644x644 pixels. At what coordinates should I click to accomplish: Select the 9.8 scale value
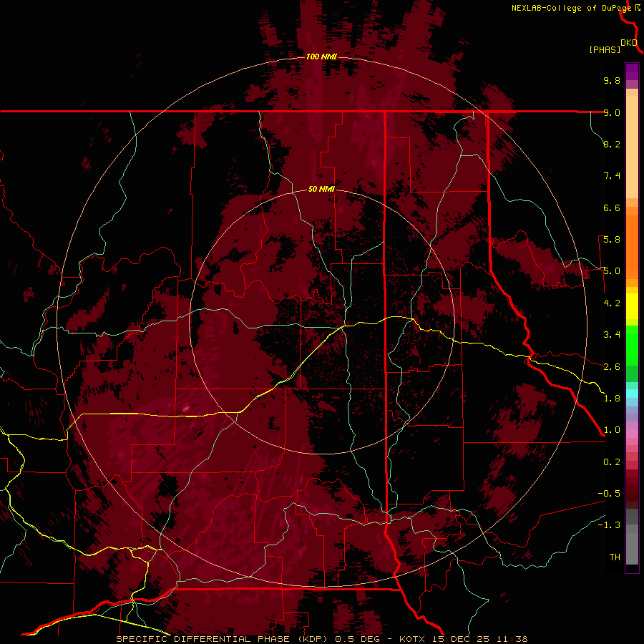click(612, 80)
